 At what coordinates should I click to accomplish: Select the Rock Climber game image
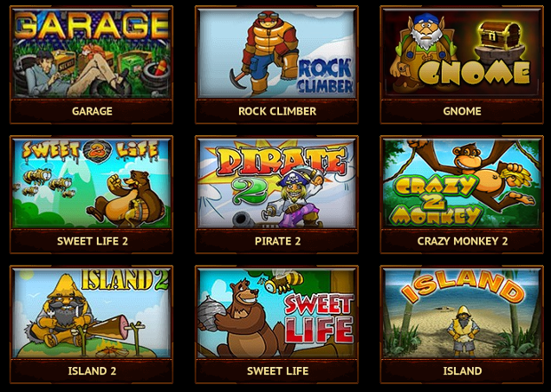tap(276, 53)
